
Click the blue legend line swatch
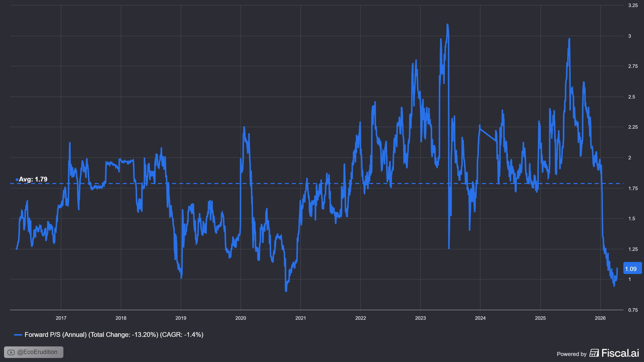18,335
